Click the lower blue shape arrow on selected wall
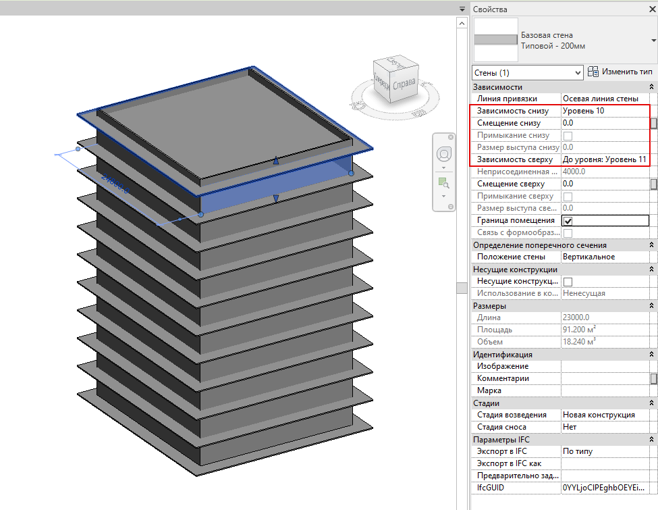658x510 pixels. (276, 199)
